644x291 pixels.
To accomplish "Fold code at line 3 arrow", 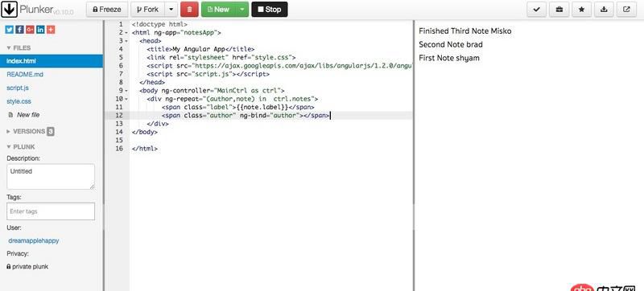I will pyautogui.click(x=126, y=40).
